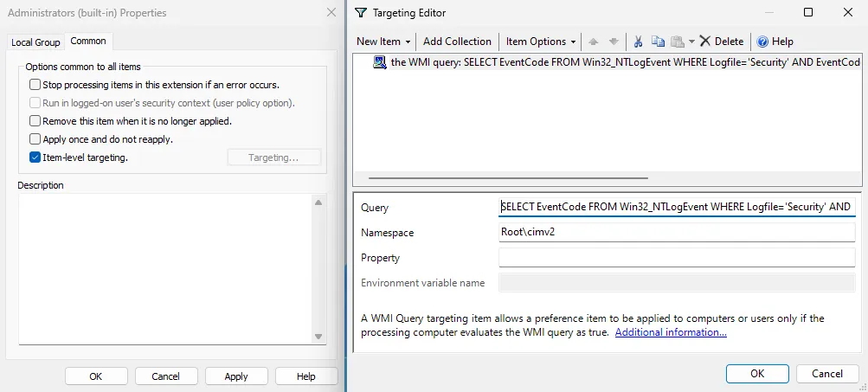Viewport: 868px width, 392px height.
Task: Uncheck Item-level targeting checkbox
Action: [x=35, y=157]
